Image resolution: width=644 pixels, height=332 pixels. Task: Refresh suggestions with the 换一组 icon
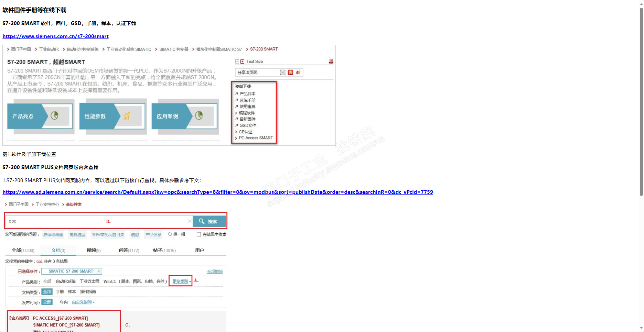(170, 234)
